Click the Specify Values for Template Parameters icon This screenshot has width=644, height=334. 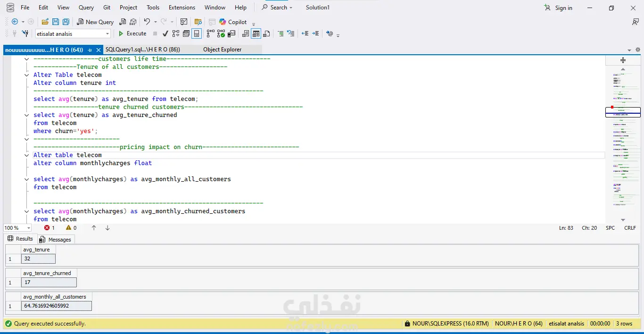pyautogui.click(x=330, y=33)
